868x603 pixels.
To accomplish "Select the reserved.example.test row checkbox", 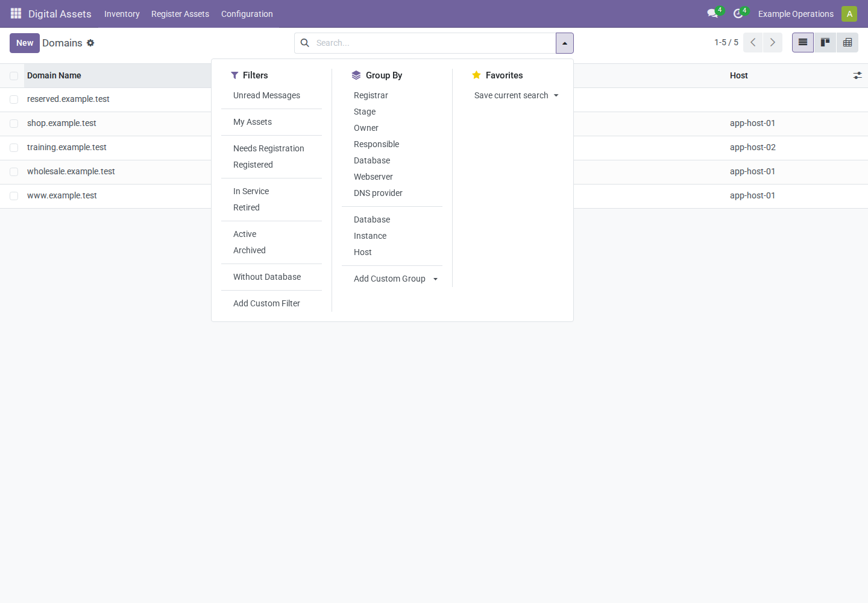I will 14,99.
